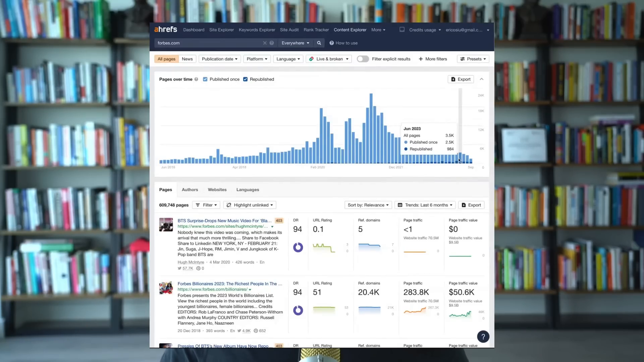
Task: Switch to the Languages tab
Action: [x=248, y=189]
